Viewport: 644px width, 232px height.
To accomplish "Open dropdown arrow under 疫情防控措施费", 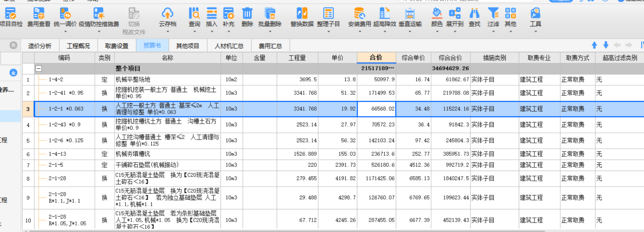I will pyautogui.click(x=99, y=31).
